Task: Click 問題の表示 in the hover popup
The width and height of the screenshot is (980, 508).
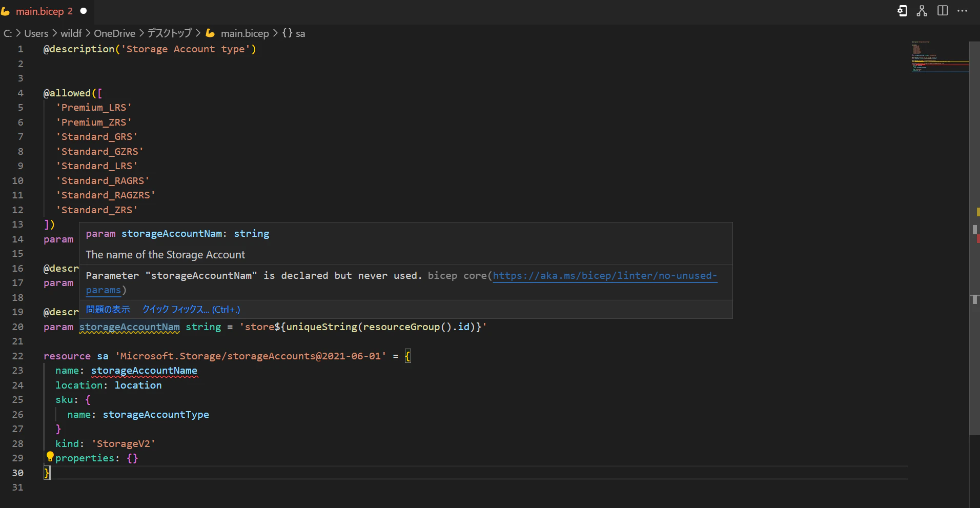Action: click(x=108, y=310)
